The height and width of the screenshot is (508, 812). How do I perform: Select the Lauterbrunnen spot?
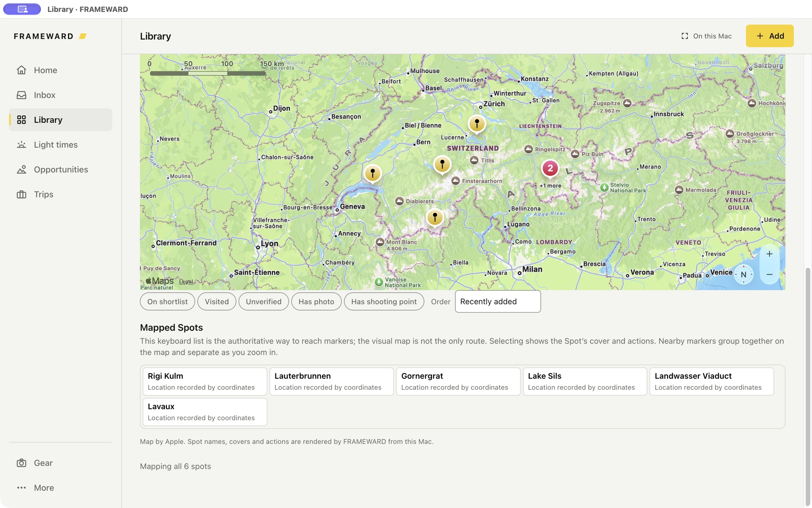coord(331,381)
